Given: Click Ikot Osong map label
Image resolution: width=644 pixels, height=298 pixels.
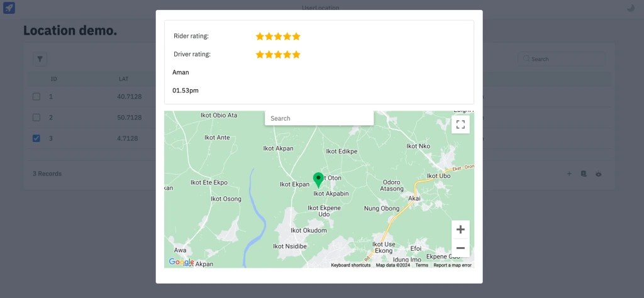Looking at the screenshot, I should point(226,199).
